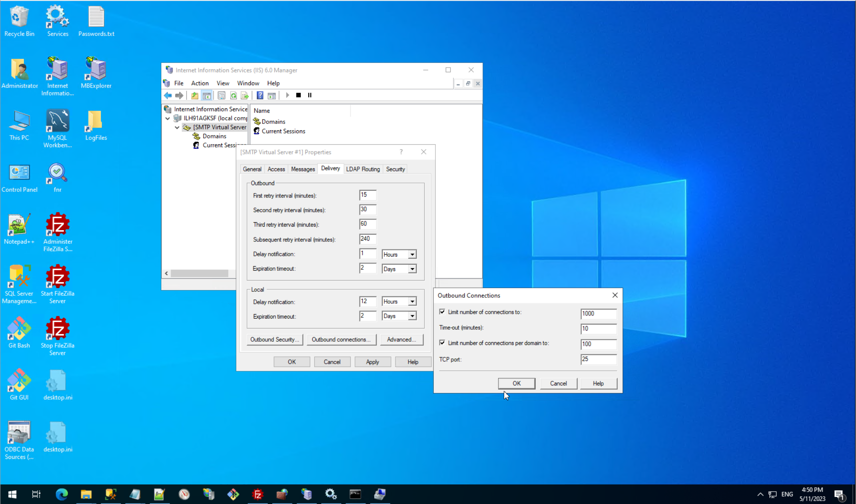856x504 pixels.
Task: Click the Back arrow toolbar icon
Action: pos(168,95)
